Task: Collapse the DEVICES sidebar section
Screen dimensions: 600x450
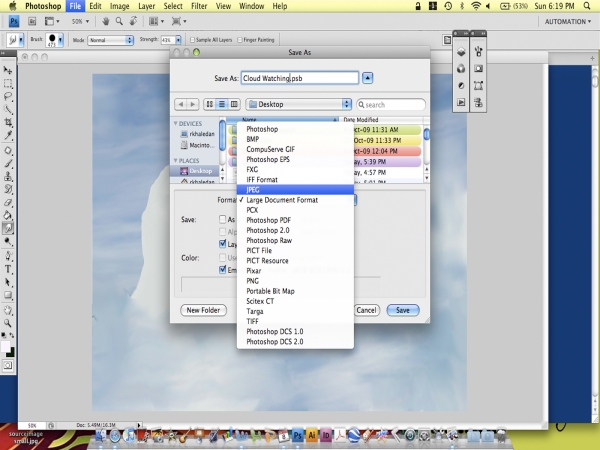Action: coord(176,123)
